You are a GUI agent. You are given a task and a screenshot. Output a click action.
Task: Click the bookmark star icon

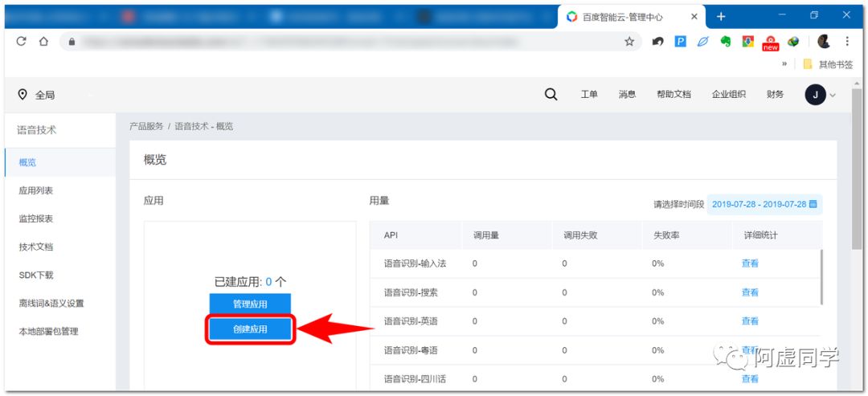pyautogui.click(x=629, y=42)
